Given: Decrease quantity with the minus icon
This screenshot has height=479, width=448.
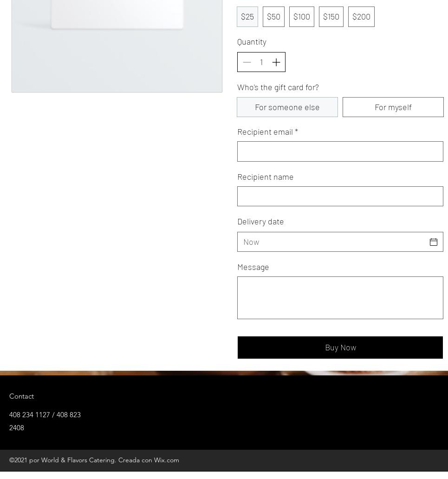Looking at the screenshot, I should 247,62.
